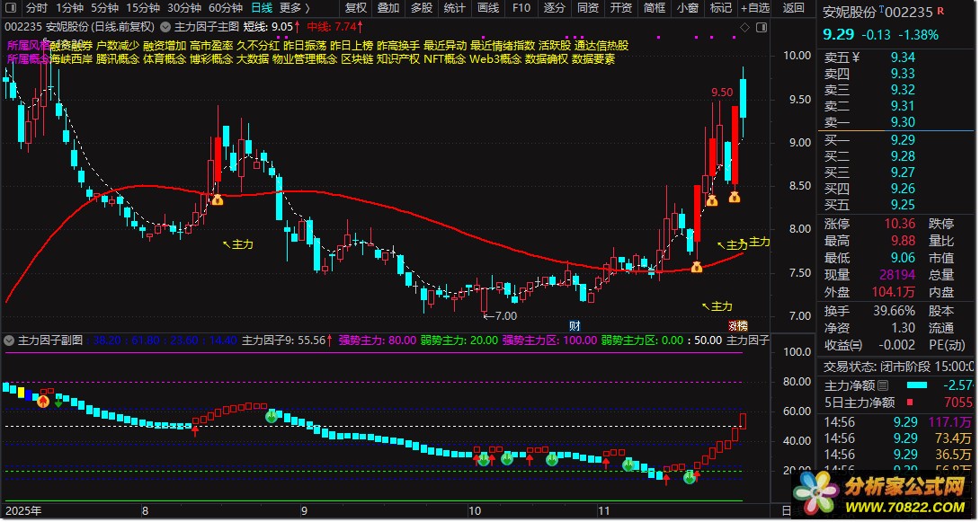Select the 日线 daily period tab
This screenshot has width=980, height=522.
[x=262, y=8]
